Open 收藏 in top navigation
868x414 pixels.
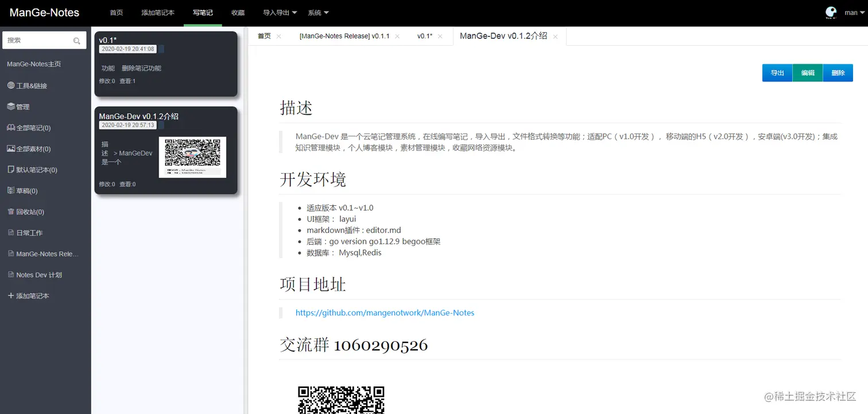238,13
